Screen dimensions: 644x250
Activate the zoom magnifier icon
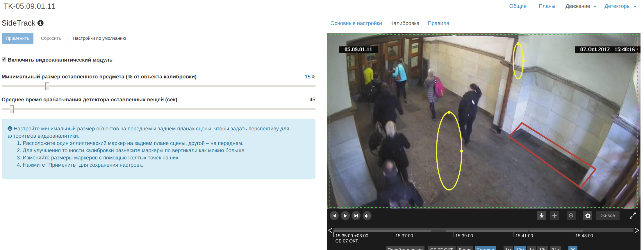[571, 216]
